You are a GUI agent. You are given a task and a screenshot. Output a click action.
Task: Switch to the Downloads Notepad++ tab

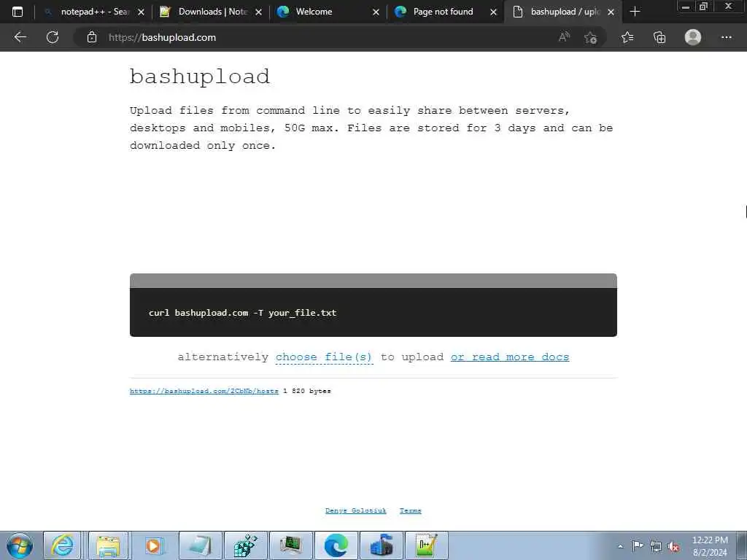211,12
